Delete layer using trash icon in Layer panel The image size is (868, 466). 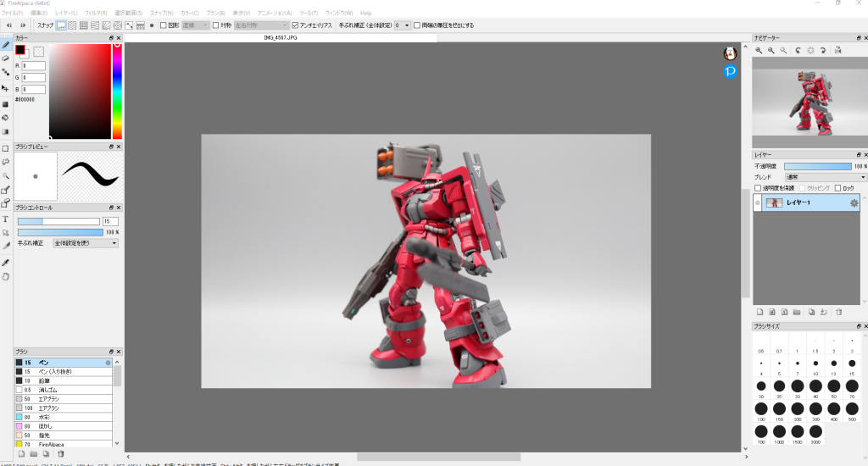click(x=838, y=312)
